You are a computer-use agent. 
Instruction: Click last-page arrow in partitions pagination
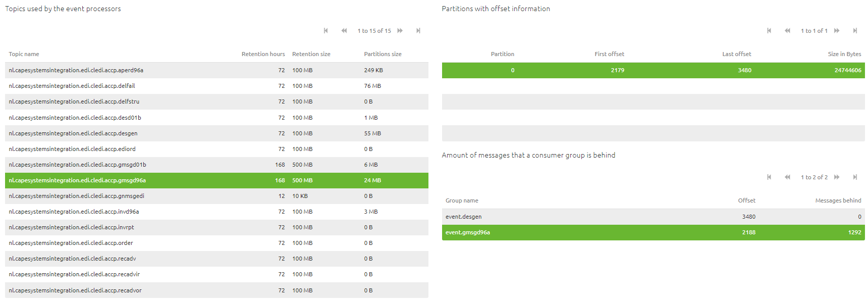(x=855, y=30)
